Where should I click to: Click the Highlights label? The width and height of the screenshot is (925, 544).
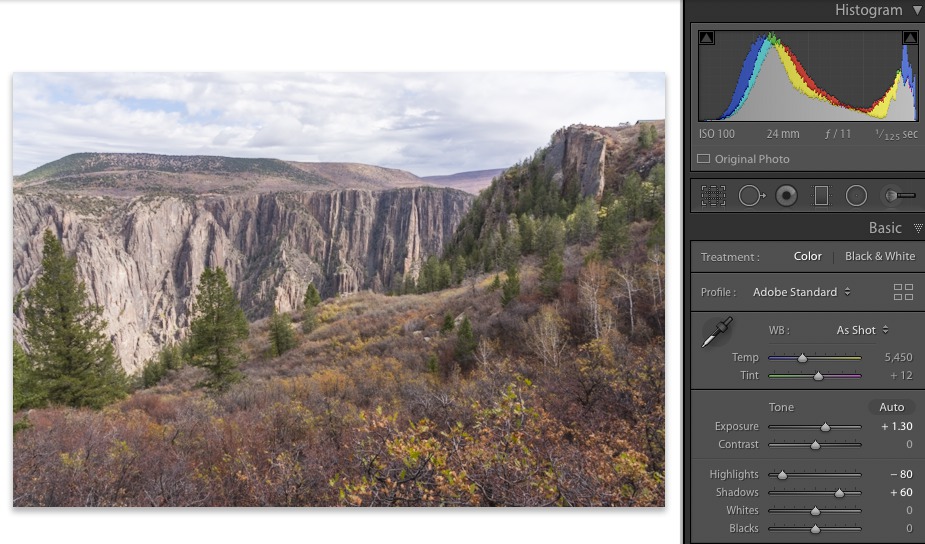(x=734, y=474)
